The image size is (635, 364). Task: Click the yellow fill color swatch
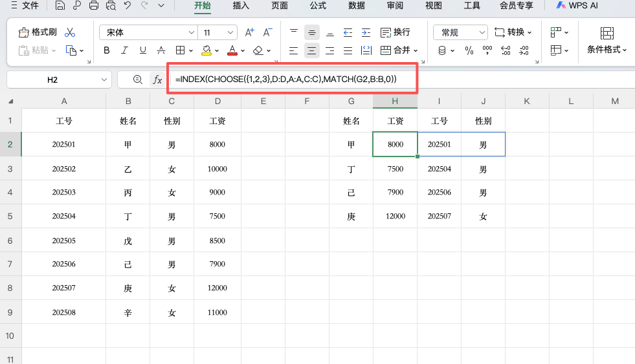tap(206, 50)
